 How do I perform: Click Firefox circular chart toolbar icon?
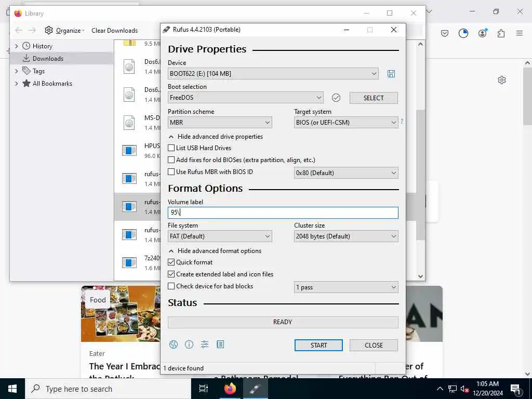[x=463, y=33]
